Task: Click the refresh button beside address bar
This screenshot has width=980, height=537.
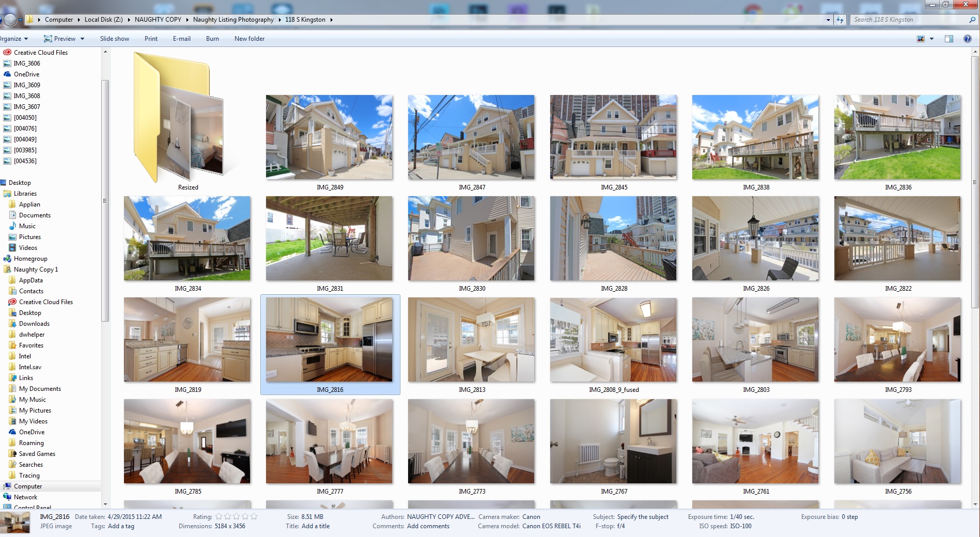Action: [840, 20]
